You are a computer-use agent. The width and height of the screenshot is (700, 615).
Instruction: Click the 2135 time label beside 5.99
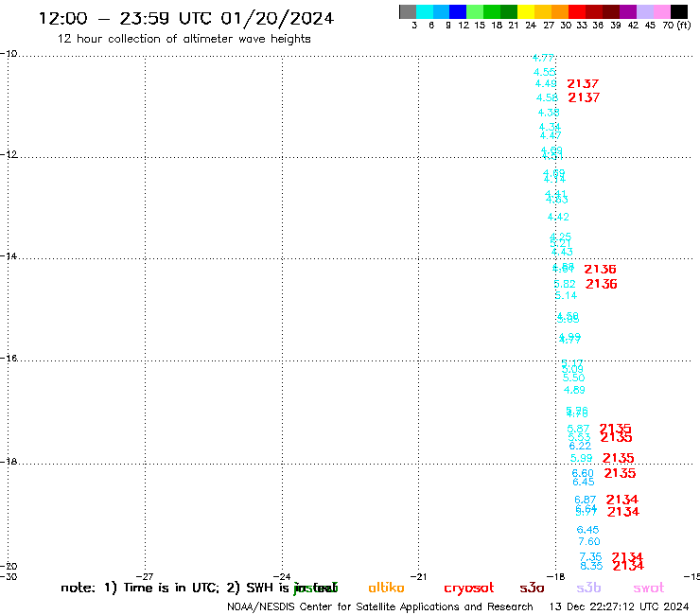click(x=619, y=458)
